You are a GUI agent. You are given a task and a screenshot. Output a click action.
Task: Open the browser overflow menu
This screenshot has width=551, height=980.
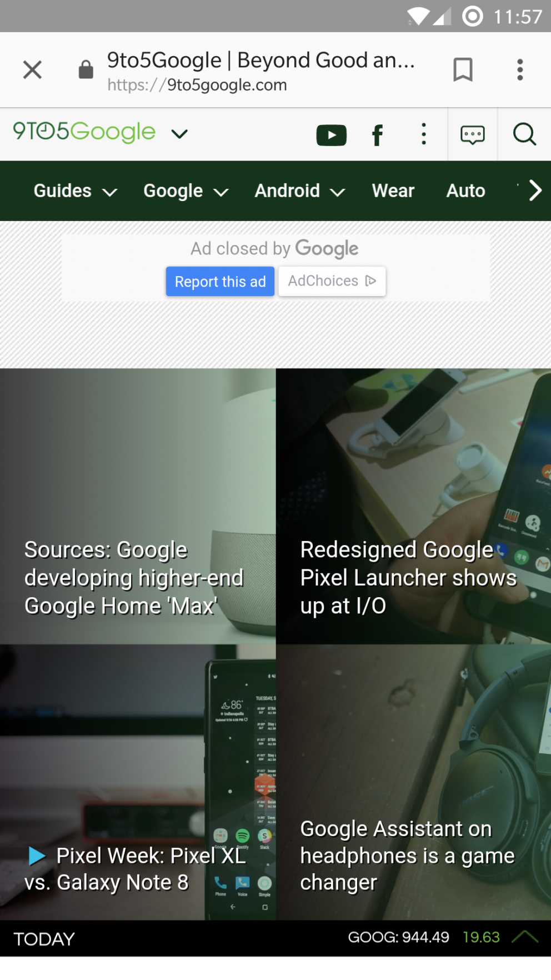click(x=520, y=69)
